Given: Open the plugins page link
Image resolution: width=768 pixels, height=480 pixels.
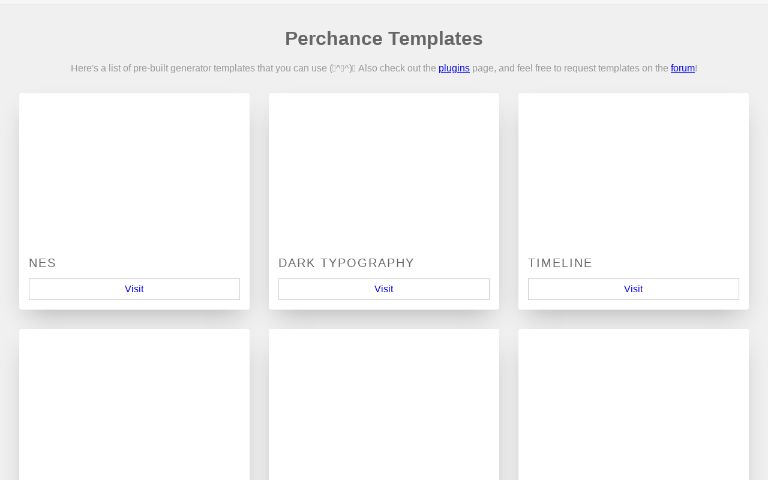Looking at the screenshot, I should (x=454, y=68).
